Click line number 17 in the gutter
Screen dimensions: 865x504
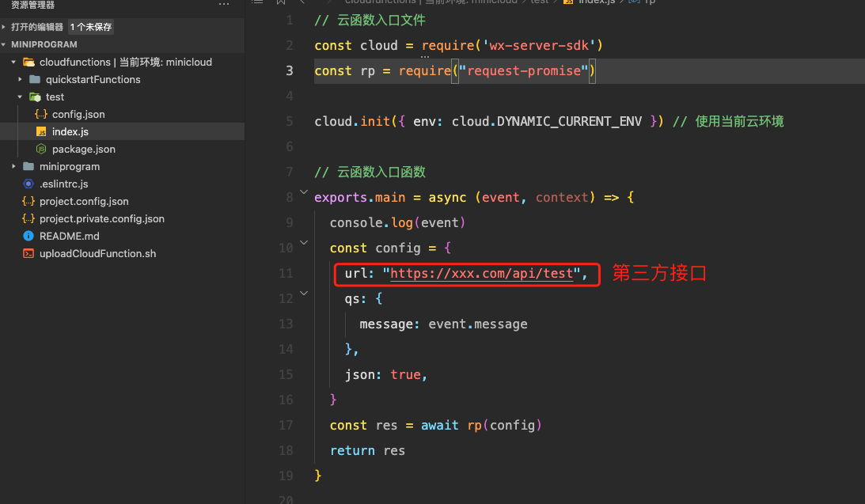point(286,425)
